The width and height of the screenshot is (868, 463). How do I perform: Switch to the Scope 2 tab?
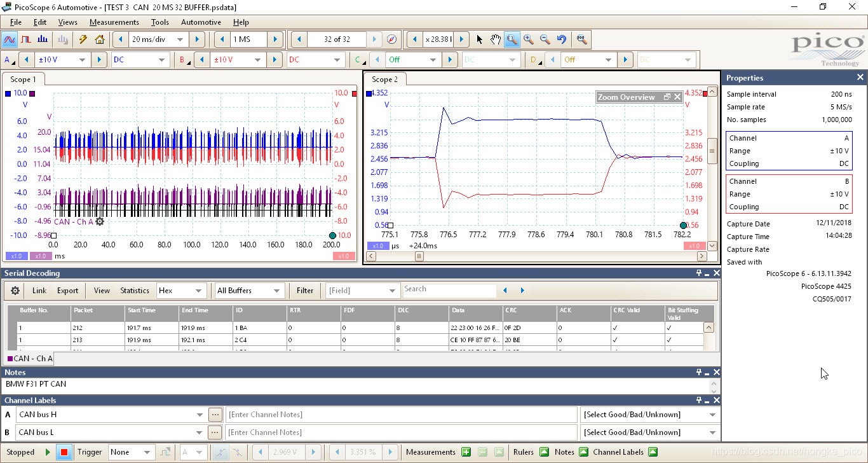385,79
